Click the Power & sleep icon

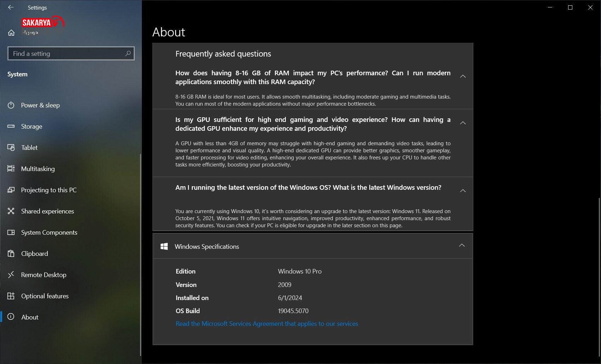pyautogui.click(x=11, y=105)
